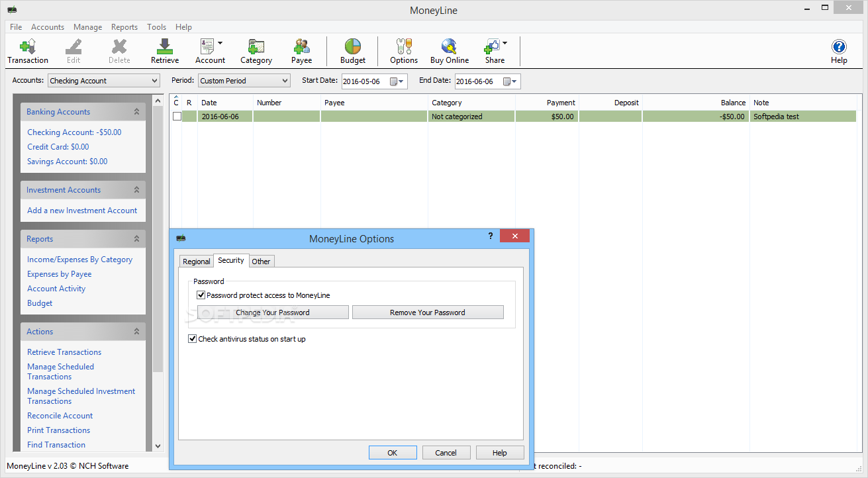Toggle Check antivirus status on start up

(x=193, y=339)
